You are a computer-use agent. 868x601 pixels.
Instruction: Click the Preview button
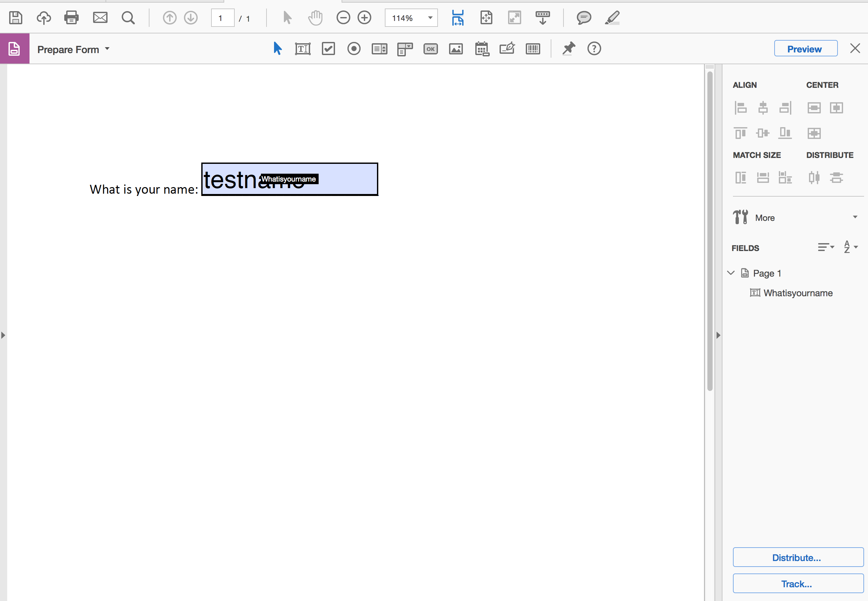(805, 48)
